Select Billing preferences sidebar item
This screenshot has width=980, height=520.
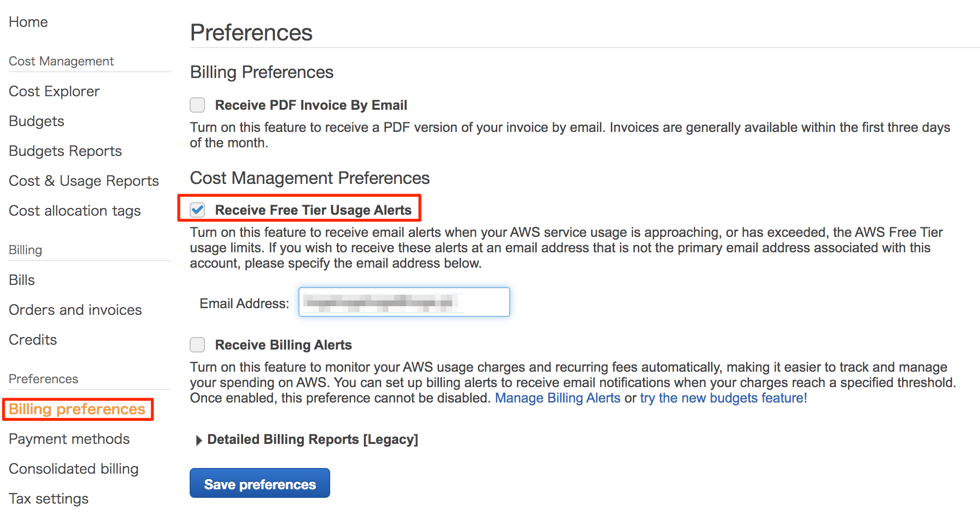[x=77, y=409]
